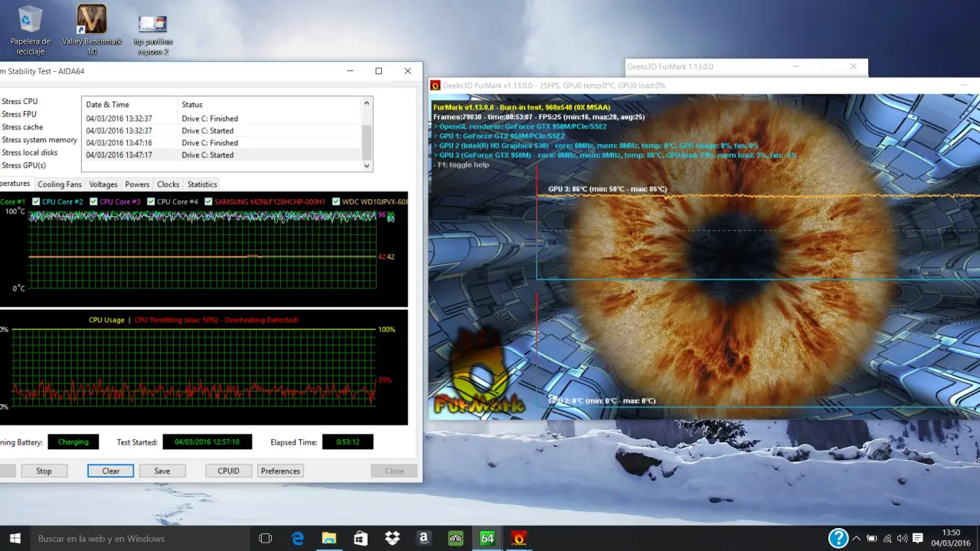
Task: Open File Explorer from the taskbar
Action: click(328, 538)
